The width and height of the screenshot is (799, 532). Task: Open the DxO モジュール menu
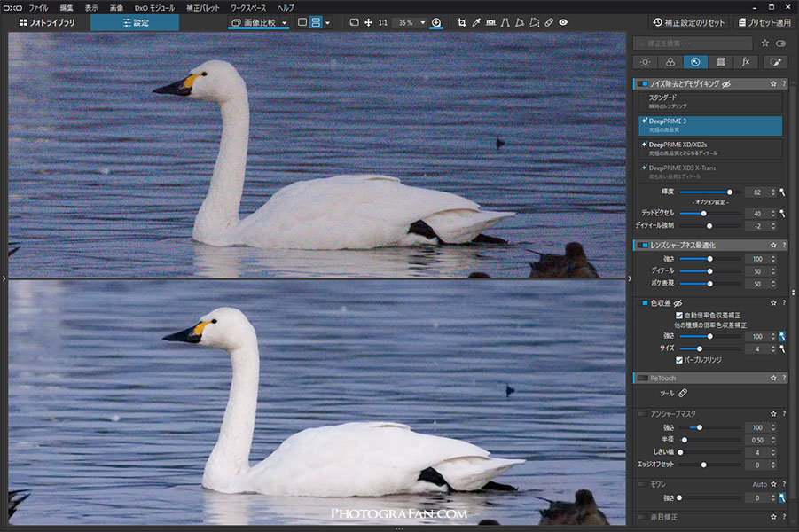[x=154, y=8]
